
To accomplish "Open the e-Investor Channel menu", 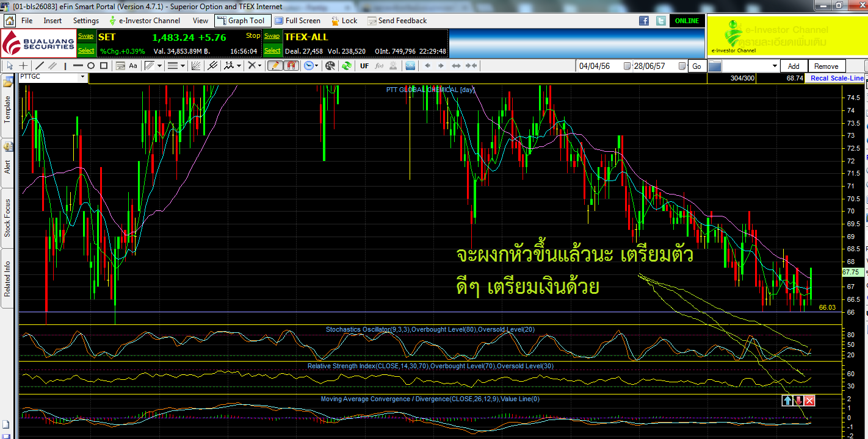I will (x=145, y=21).
